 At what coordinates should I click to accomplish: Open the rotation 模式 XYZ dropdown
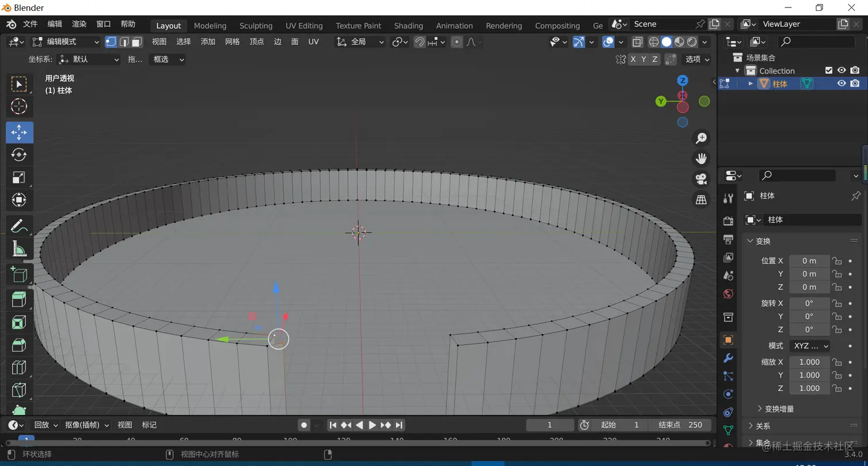pos(809,346)
